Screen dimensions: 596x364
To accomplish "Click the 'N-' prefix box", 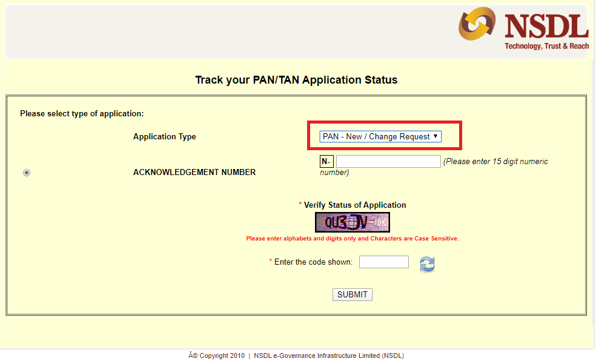I will [x=326, y=161].
